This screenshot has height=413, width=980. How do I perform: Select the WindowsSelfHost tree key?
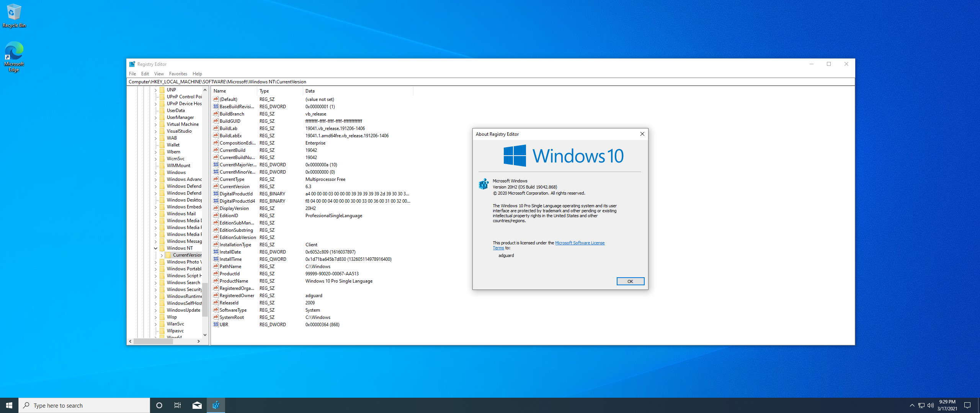(184, 303)
